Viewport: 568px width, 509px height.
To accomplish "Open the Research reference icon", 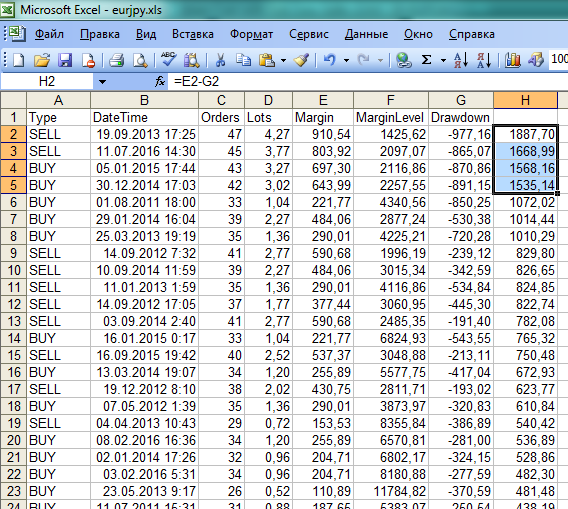I will point(192,60).
